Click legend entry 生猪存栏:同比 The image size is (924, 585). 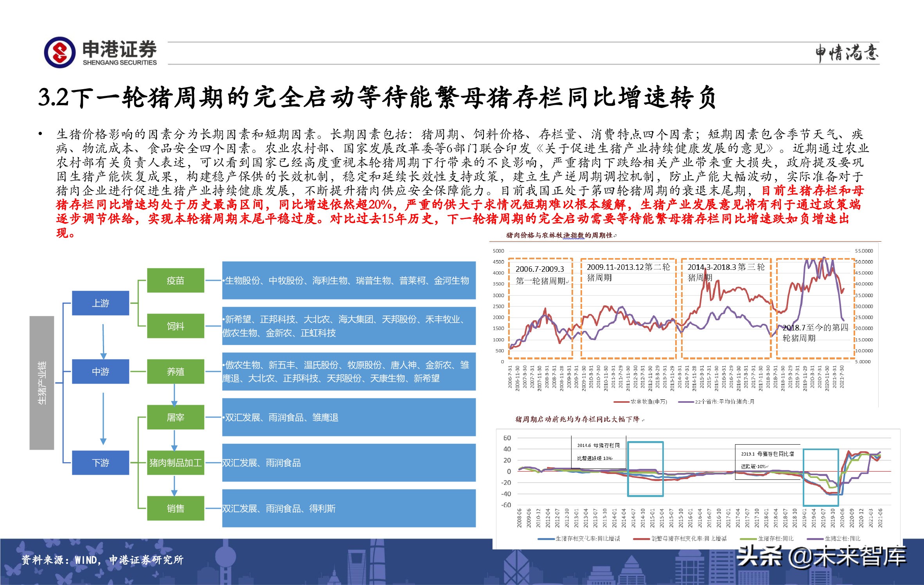click(x=767, y=538)
